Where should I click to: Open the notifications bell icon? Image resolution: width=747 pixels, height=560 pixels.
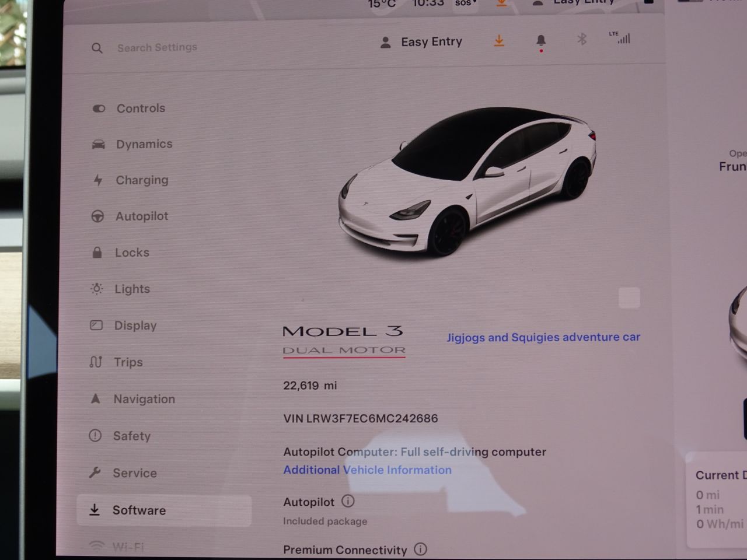click(x=541, y=41)
